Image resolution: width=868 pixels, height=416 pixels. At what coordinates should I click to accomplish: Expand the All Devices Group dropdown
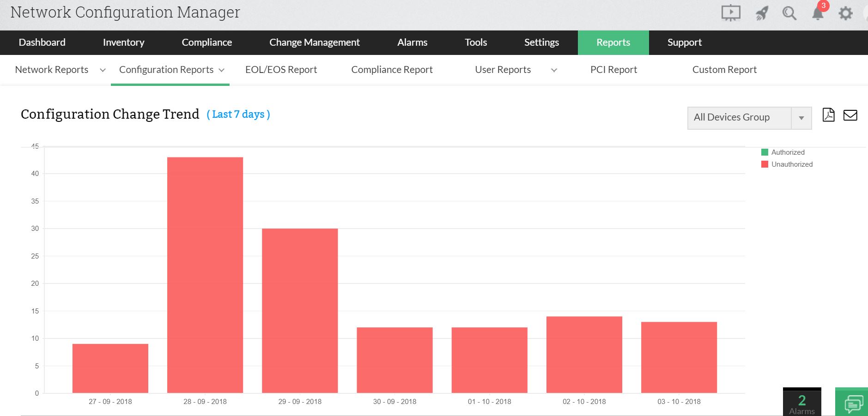point(802,117)
